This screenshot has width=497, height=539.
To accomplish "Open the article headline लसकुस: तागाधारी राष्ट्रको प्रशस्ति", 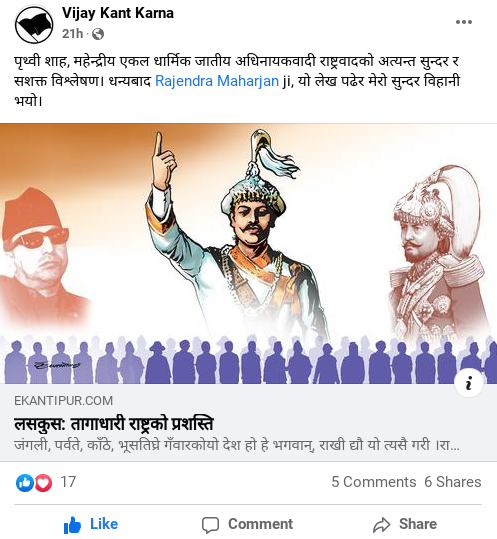I will (114, 424).
